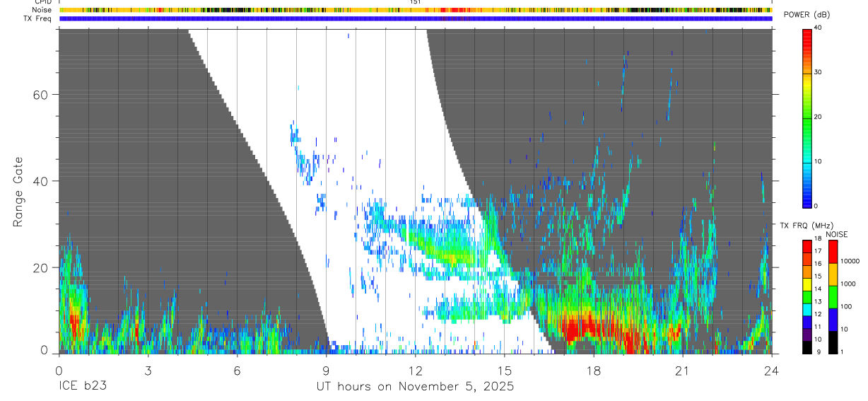Image resolution: width=868 pixels, height=401 pixels.
Task: Click the UT hours on November 5, 2025 title
Action: coord(415,387)
